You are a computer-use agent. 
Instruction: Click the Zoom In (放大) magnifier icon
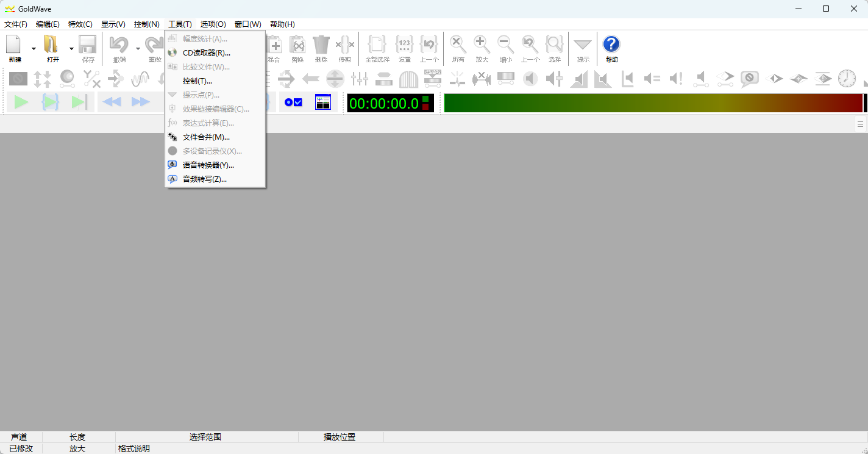click(482, 45)
